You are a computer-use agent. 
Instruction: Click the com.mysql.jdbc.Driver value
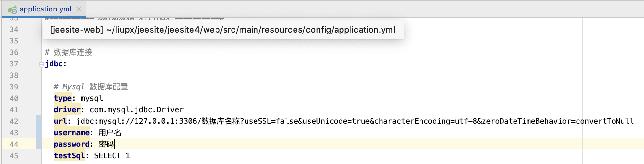click(x=137, y=110)
